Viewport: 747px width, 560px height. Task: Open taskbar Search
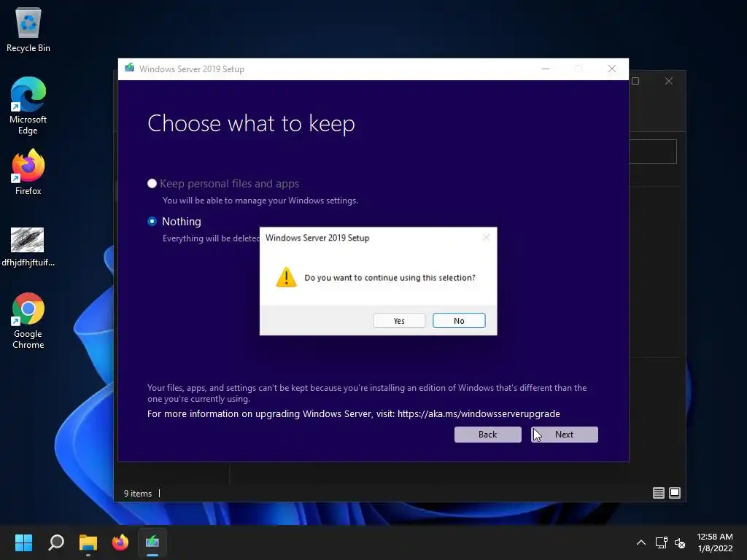[x=55, y=542]
